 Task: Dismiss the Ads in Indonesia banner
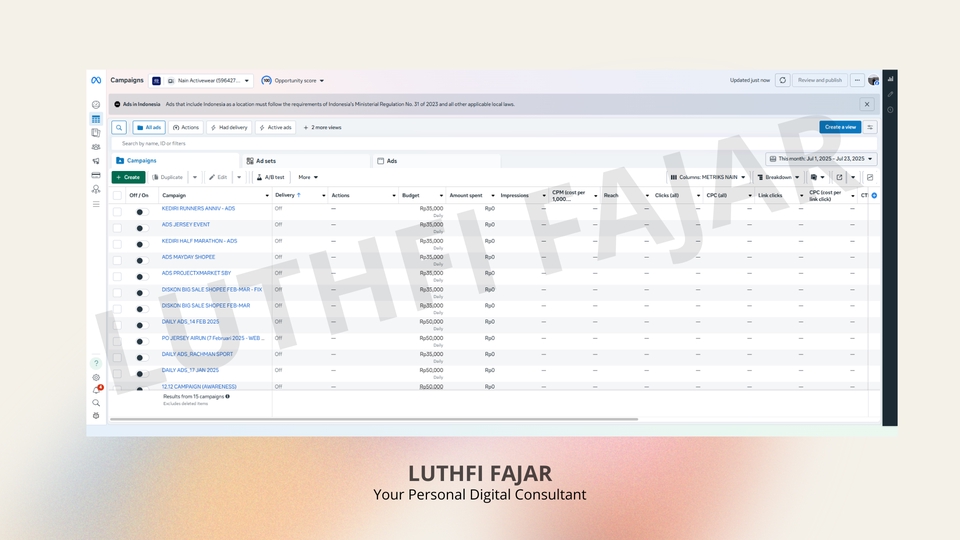coord(867,104)
